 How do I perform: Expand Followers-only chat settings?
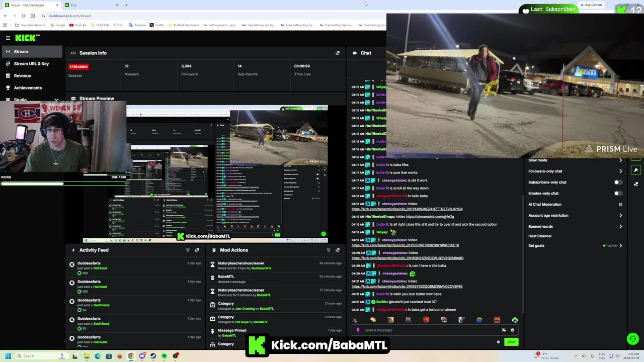(576, 171)
